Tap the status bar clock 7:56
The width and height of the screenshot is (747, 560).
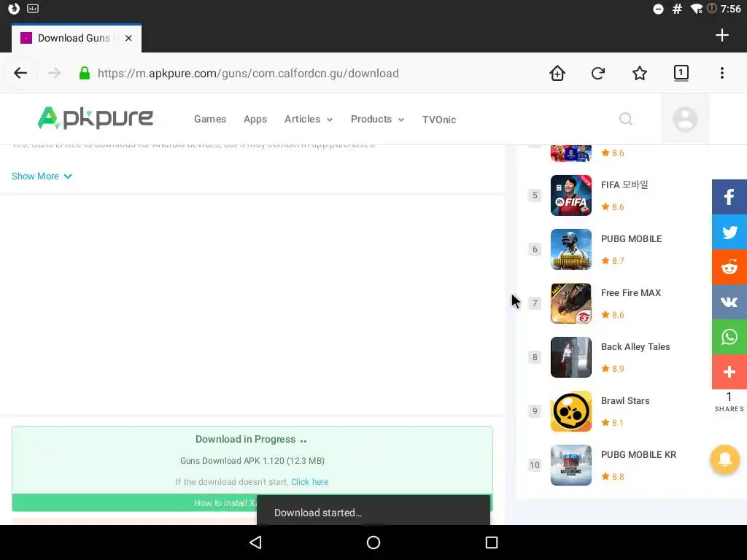(x=730, y=9)
